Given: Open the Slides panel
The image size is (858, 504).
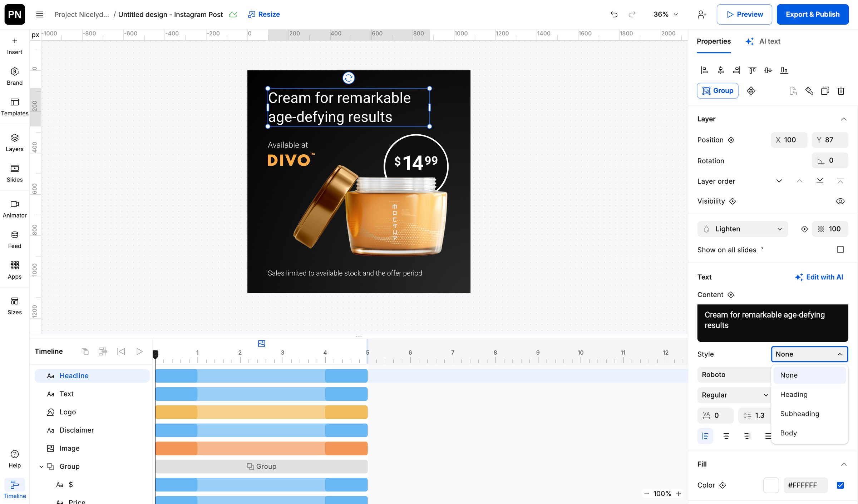Looking at the screenshot, I should point(15,174).
